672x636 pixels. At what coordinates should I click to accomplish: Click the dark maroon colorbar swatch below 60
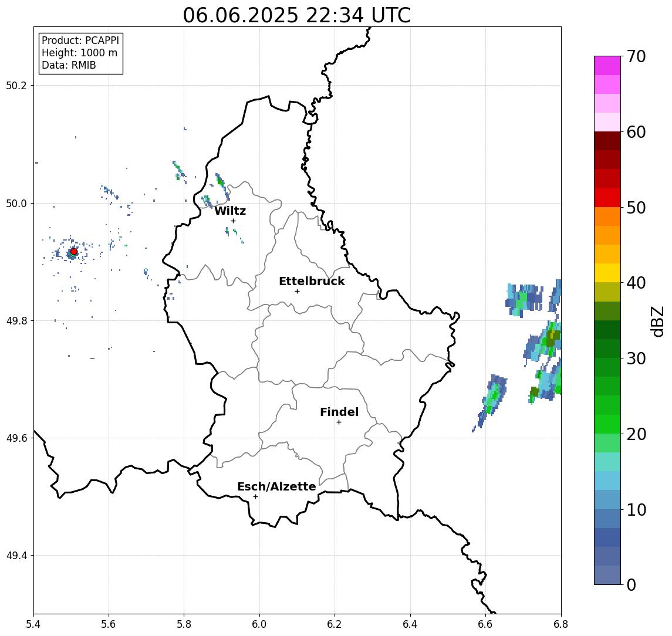coord(607,141)
